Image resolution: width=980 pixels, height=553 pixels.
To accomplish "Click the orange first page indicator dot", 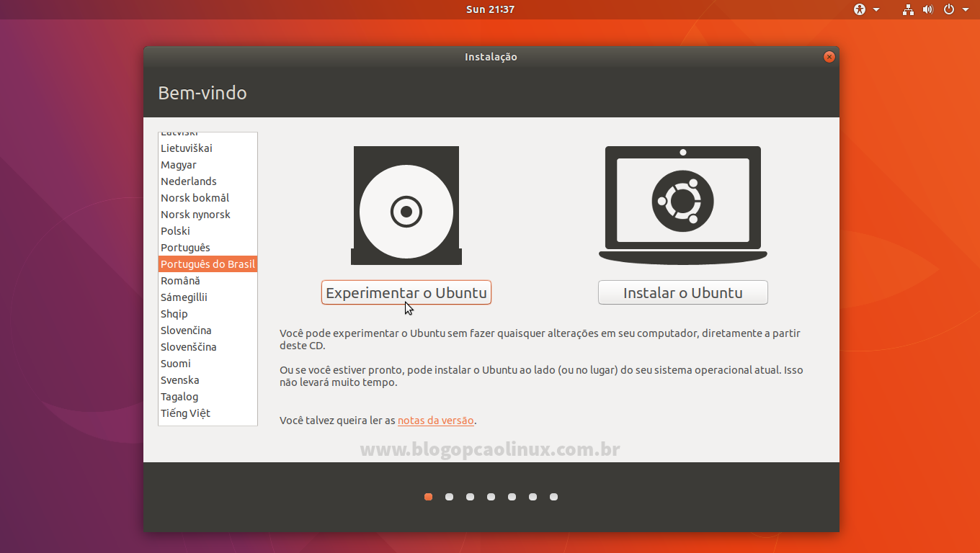I will pyautogui.click(x=428, y=496).
